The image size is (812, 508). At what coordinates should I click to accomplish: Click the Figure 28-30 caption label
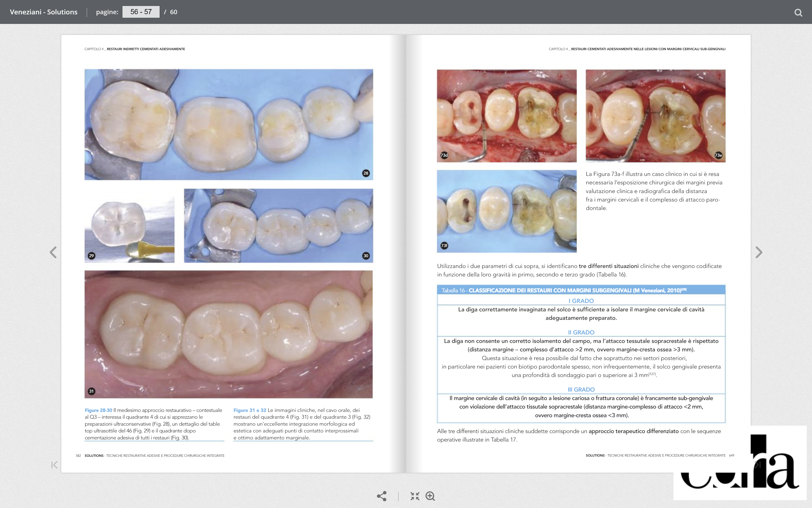pyautogui.click(x=98, y=410)
